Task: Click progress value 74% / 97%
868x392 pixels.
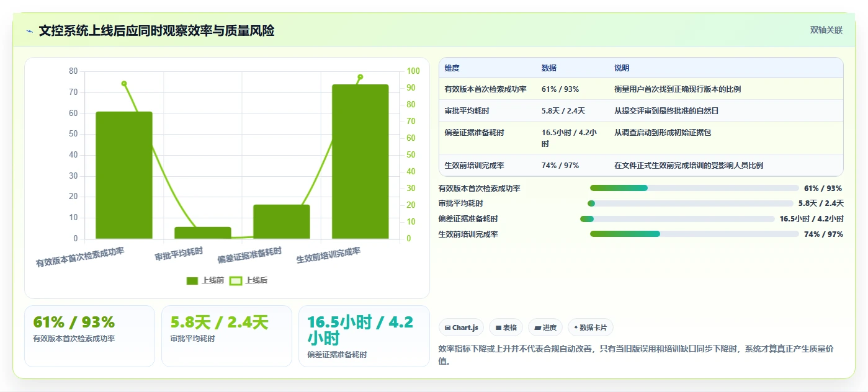Action: (x=823, y=234)
